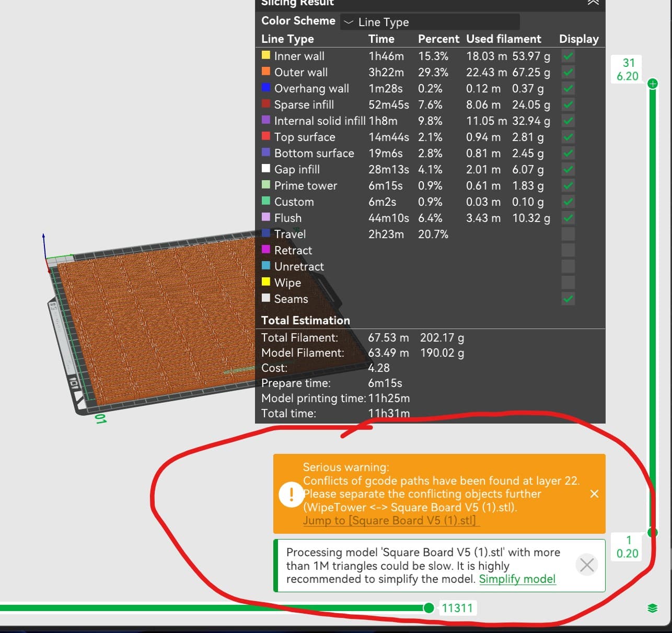Click the Simplify model link

click(x=517, y=579)
